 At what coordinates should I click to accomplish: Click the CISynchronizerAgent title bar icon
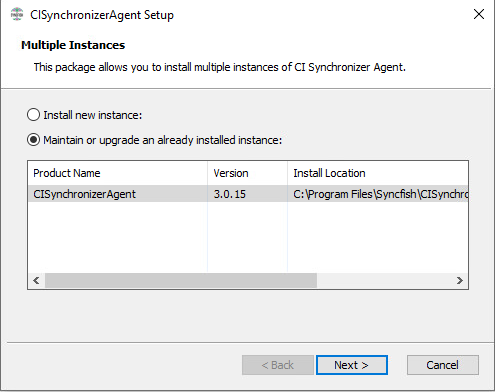coord(17,15)
